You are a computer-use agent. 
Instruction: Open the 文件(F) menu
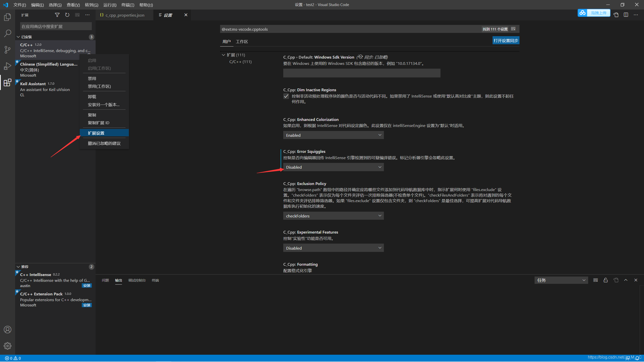[20, 5]
